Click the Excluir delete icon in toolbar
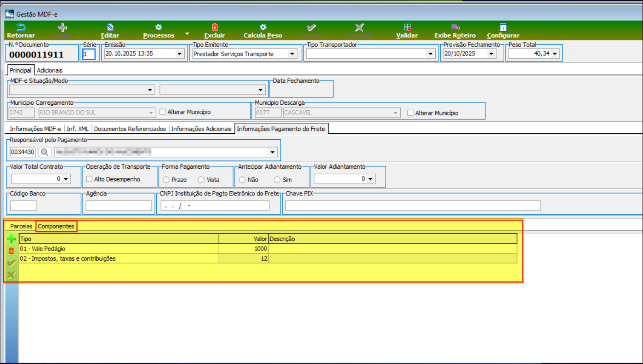The width and height of the screenshot is (643, 364). click(214, 28)
